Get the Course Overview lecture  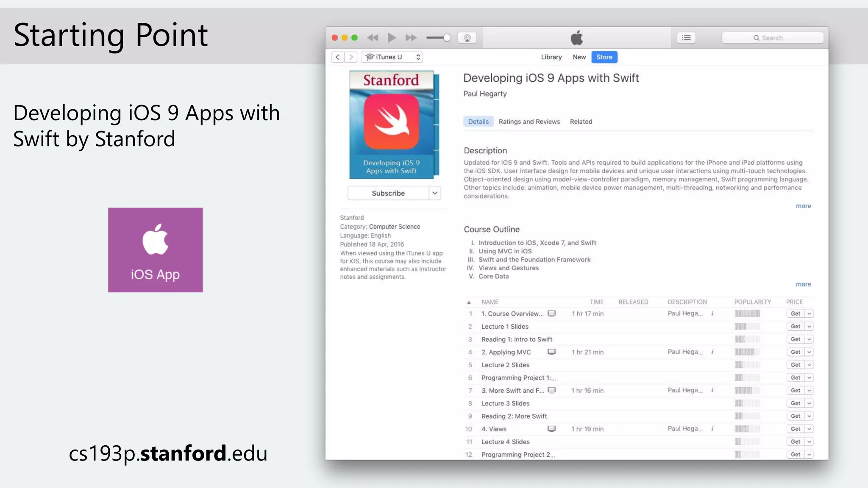pos(796,313)
